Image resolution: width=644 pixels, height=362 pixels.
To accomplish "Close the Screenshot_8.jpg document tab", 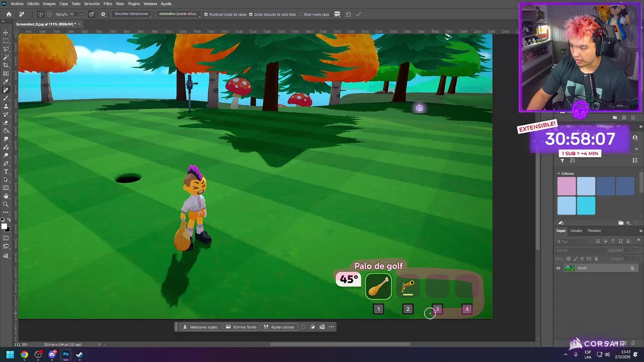I will click(79, 24).
